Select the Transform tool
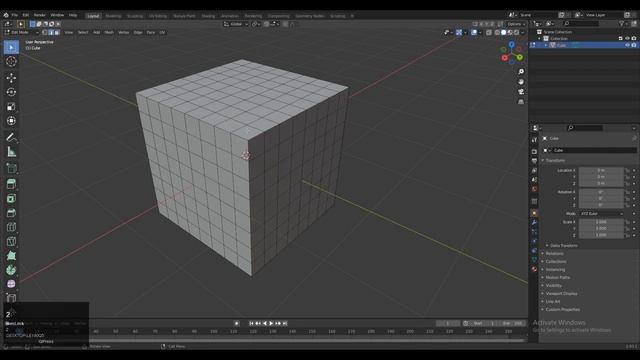640x360 pixels. click(x=11, y=121)
